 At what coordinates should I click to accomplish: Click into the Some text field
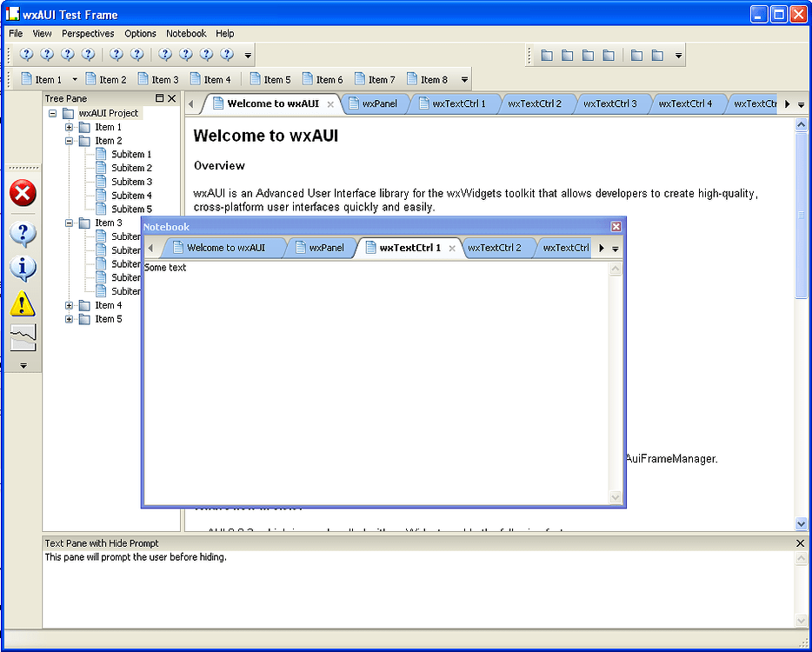pyautogui.click(x=376, y=383)
